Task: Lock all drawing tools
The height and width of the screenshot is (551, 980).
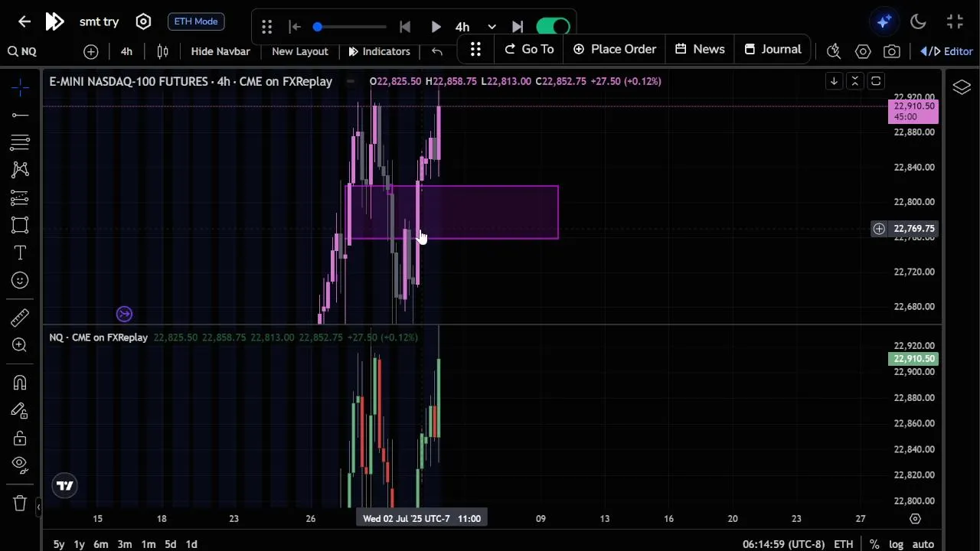Action: pos(21,438)
